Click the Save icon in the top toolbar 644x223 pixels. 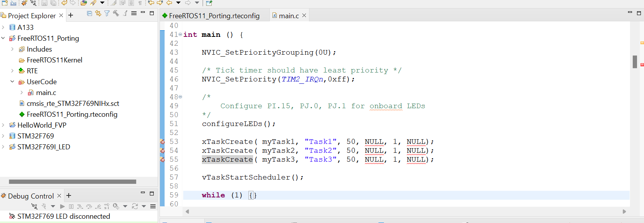[x=44, y=3]
